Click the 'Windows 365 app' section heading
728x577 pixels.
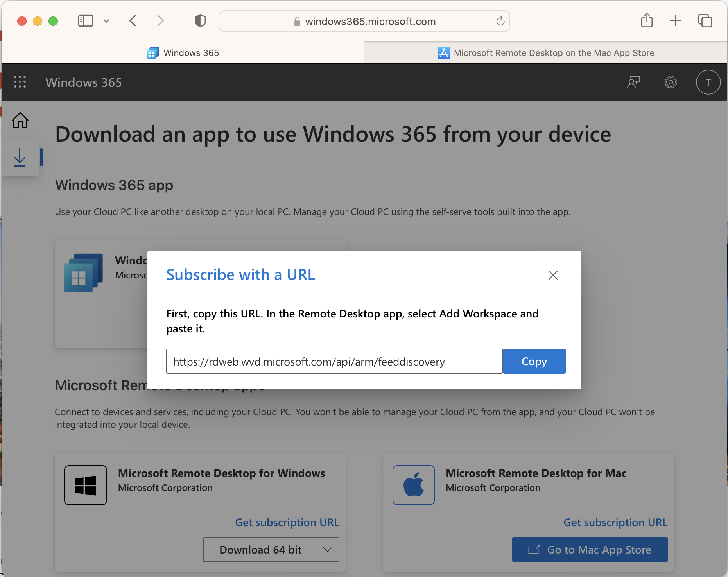pyautogui.click(x=114, y=185)
